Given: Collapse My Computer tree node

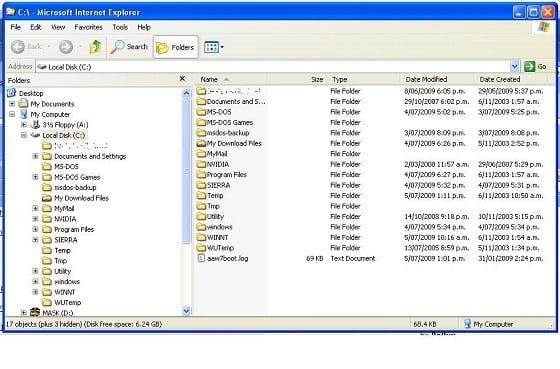Looking at the screenshot, I should click(x=12, y=114).
